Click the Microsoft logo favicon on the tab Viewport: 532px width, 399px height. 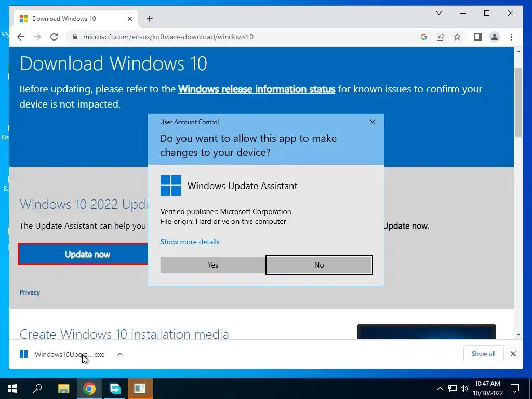[23, 18]
